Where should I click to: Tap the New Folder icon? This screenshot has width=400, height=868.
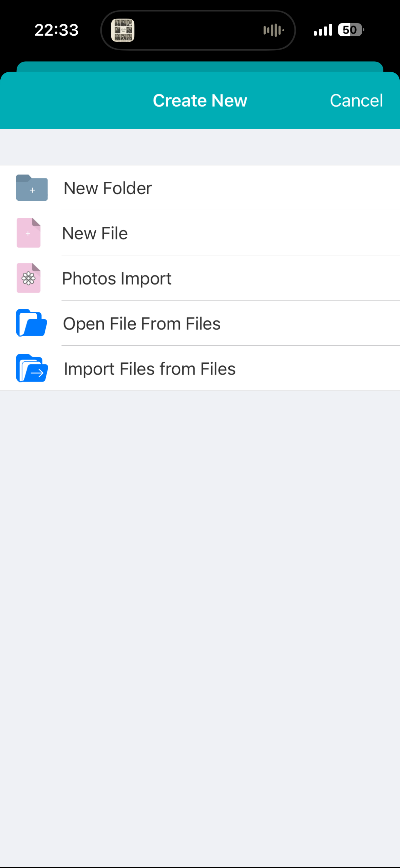click(32, 188)
